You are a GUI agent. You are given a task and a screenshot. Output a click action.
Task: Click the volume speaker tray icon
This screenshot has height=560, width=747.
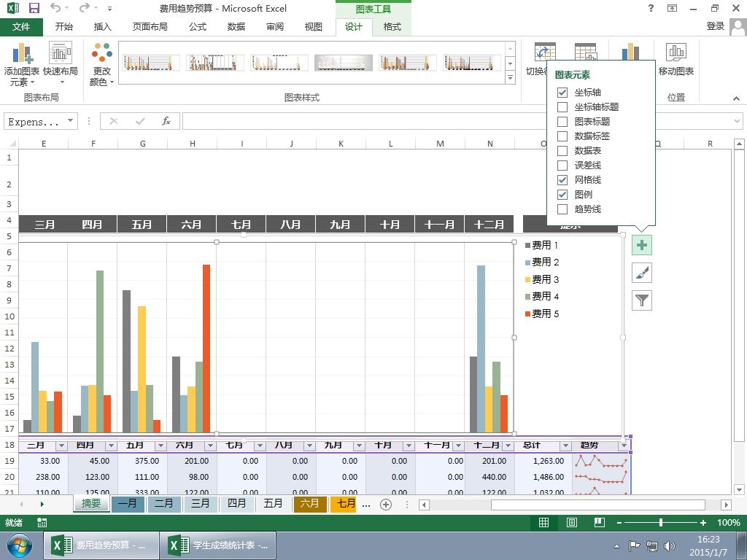tap(670, 545)
